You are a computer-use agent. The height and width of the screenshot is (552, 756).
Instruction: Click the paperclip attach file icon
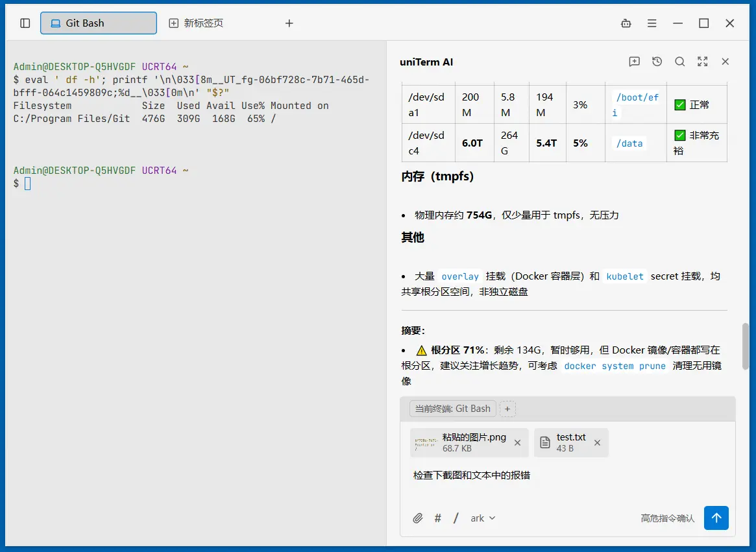417,518
